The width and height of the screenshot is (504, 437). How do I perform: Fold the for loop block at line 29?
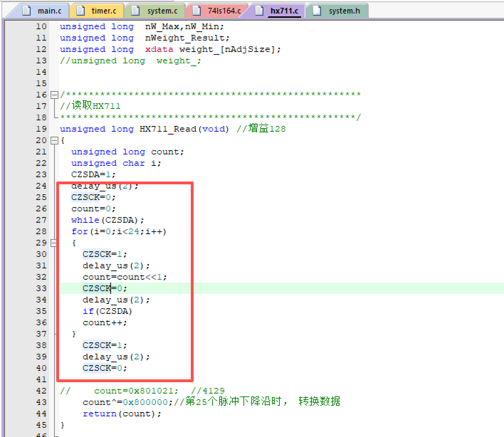pos(54,243)
